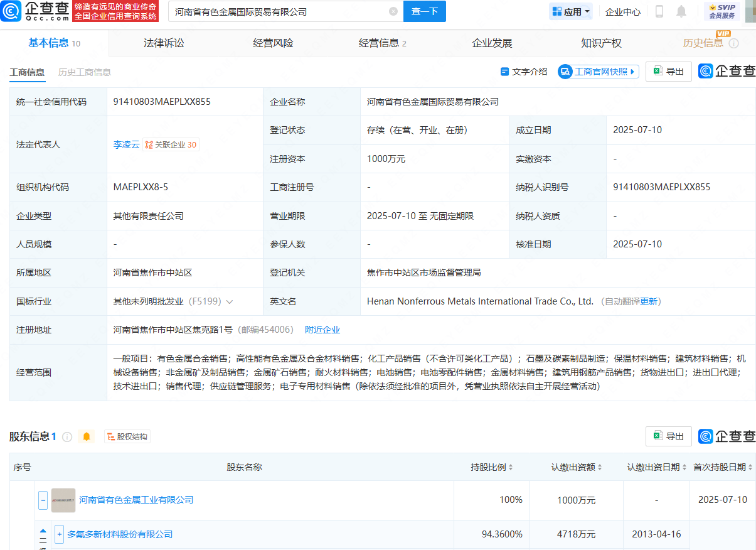The width and height of the screenshot is (756, 550).
Task: Open 股权结构 equity structure view
Action: tap(127, 436)
